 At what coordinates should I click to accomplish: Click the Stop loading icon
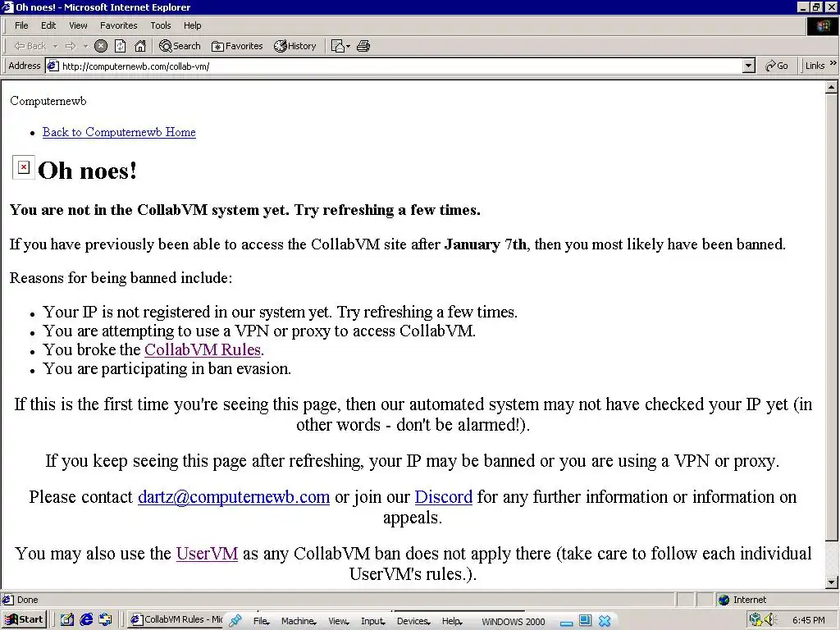(x=101, y=46)
